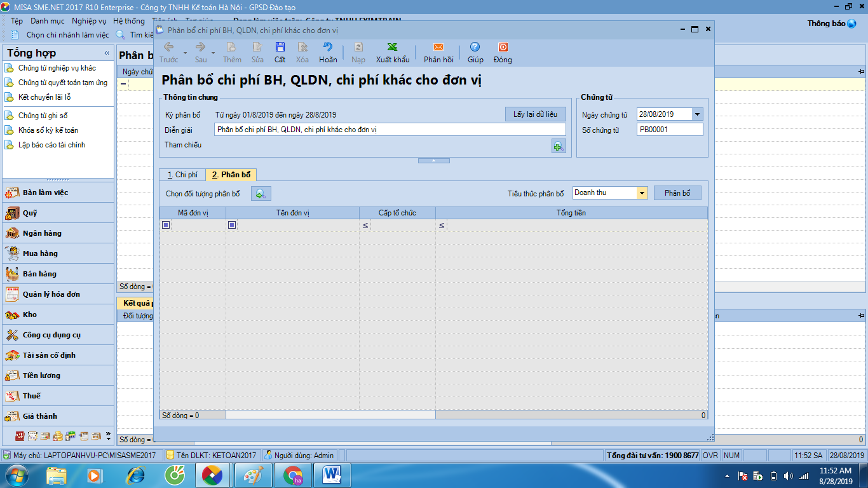The image size is (868, 488).
Task: Click the Sau forward arrow icon
Action: pos(200,47)
